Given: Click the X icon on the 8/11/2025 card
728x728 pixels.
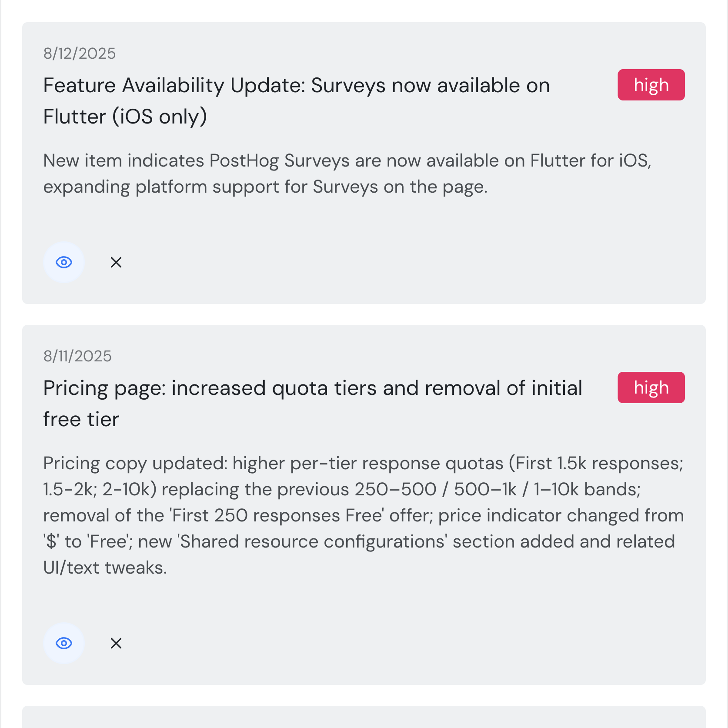Looking at the screenshot, I should 116,643.
